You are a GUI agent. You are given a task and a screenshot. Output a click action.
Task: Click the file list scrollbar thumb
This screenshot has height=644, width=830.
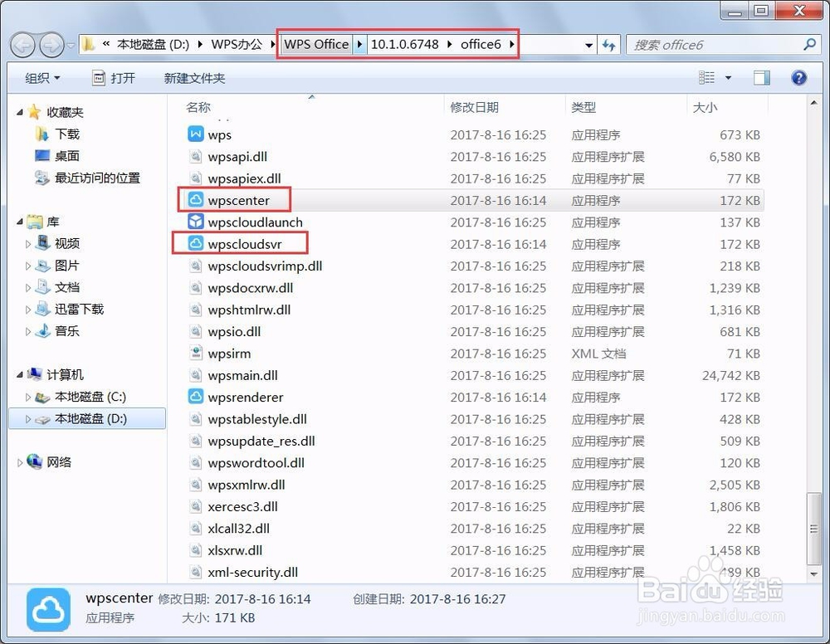pos(814,529)
